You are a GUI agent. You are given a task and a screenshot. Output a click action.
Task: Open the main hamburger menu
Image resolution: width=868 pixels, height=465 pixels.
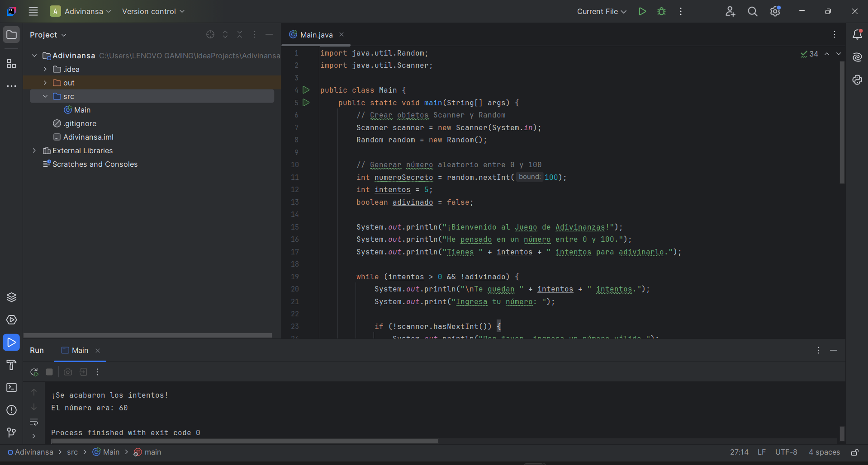click(x=33, y=11)
